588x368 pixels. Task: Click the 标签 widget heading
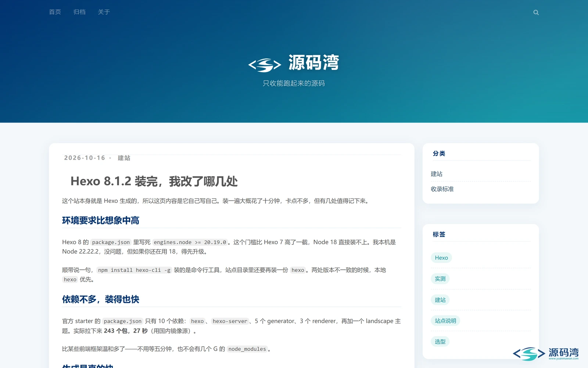click(x=439, y=234)
